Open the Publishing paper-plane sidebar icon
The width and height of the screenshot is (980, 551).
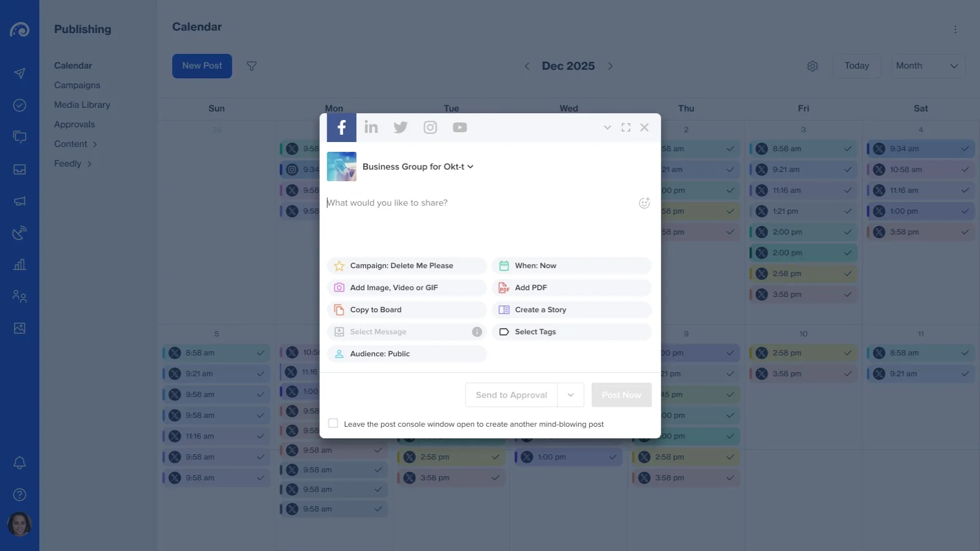pyautogui.click(x=20, y=73)
